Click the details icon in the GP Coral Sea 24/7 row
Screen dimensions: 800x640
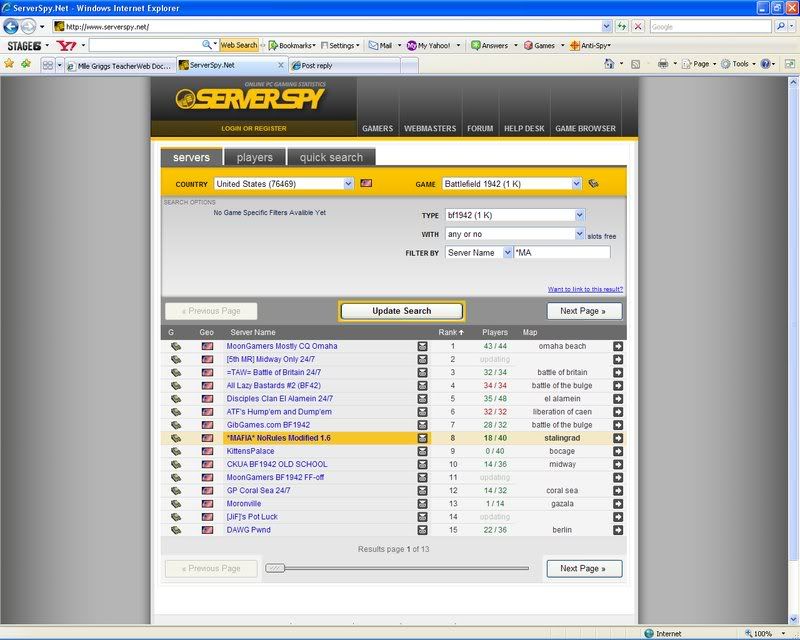(423, 490)
